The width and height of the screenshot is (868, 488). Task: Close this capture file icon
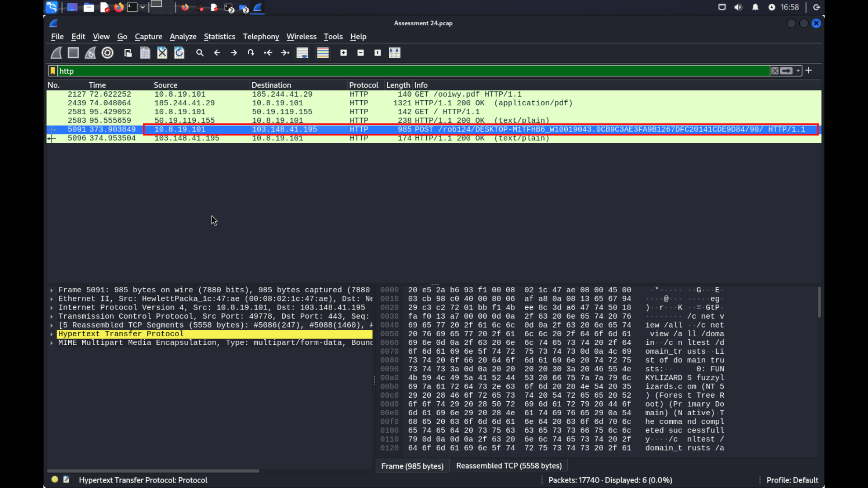[x=162, y=53]
